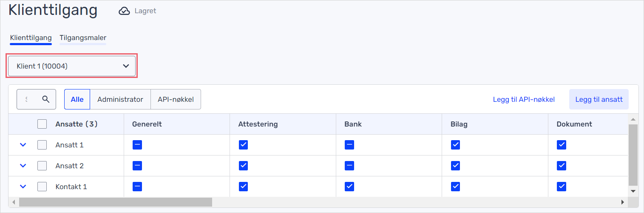644x213 pixels.
Task: Click the Bank column header
Action: click(353, 124)
